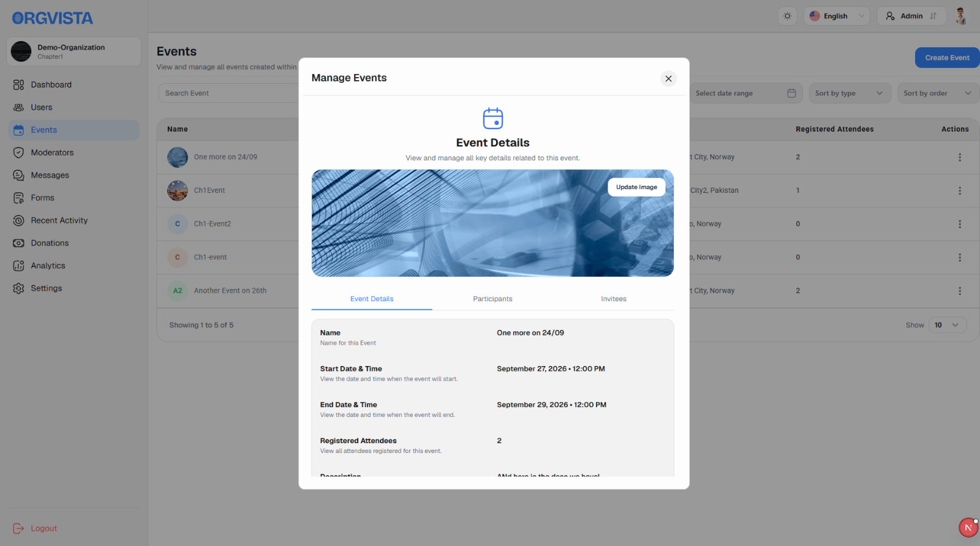The height and width of the screenshot is (546, 980).
Task: Open the Select date range picker
Action: (745, 93)
